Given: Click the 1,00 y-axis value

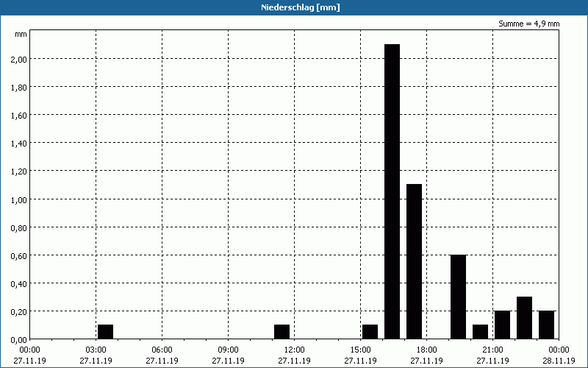Looking at the screenshot, I should coord(19,199).
